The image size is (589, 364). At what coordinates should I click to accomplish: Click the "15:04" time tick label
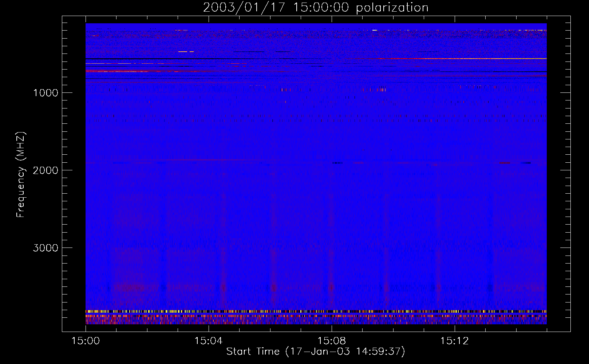[x=209, y=341]
